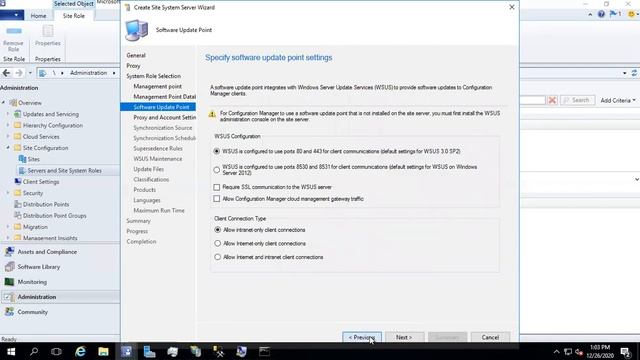Viewport: 640px width, 360px height.
Task: Select Sites tree item
Action: (x=33, y=159)
